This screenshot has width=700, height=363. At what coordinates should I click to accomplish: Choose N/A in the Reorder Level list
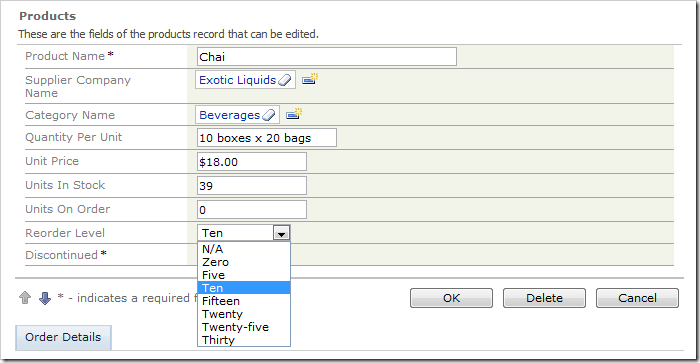point(244,249)
